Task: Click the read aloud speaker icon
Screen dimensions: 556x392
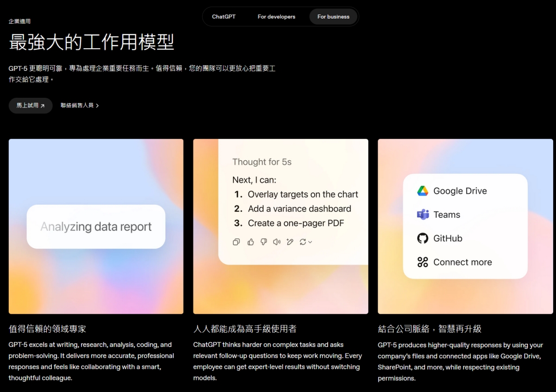Action: (277, 242)
